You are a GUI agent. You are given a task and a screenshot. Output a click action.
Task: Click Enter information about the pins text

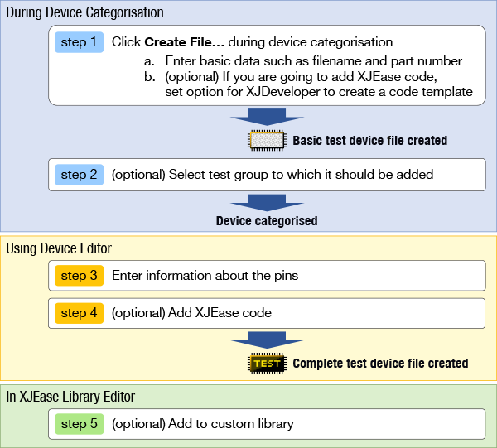[x=205, y=275]
